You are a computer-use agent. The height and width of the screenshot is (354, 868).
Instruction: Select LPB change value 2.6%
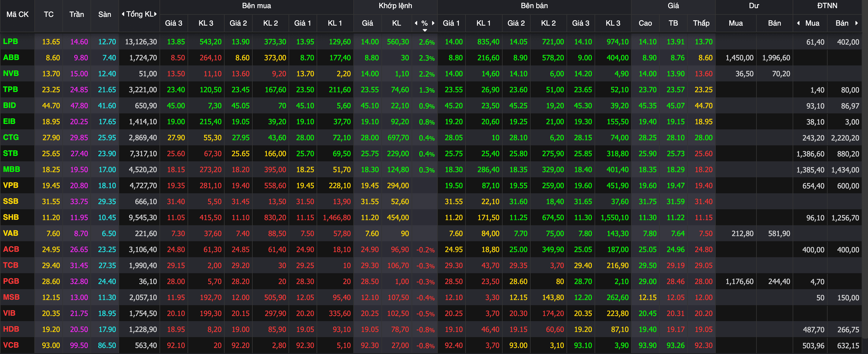coord(427,42)
